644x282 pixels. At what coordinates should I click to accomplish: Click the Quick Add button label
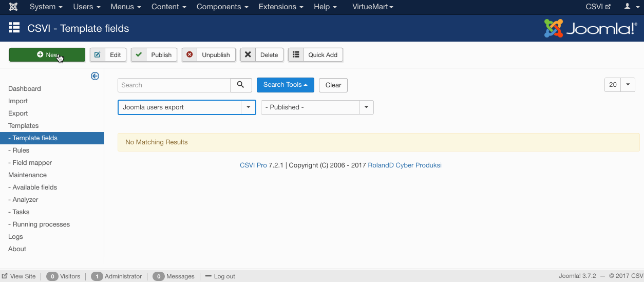tap(323, 55)
